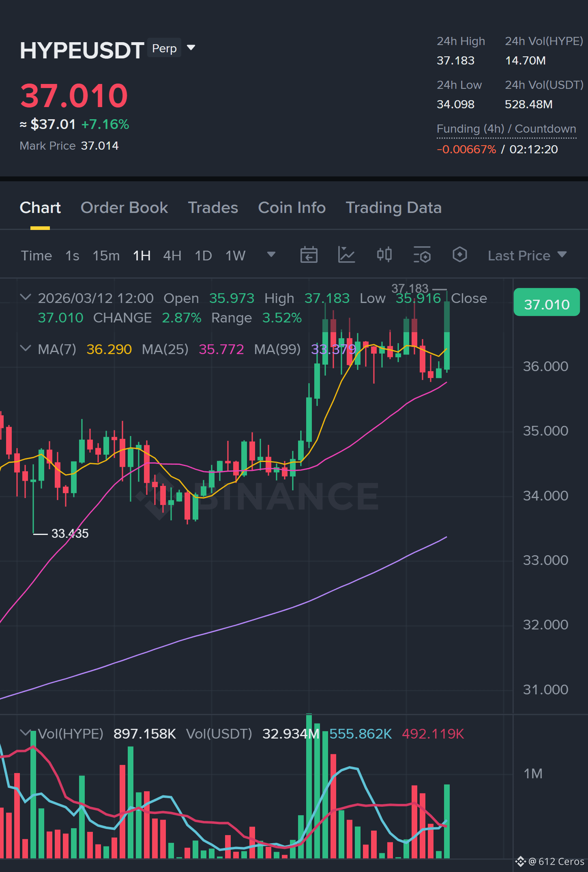Image resolution: width=588 pixels, height=872 pixels.
Task: Select the candlestick chart style icon
Action: coord(384,255)
